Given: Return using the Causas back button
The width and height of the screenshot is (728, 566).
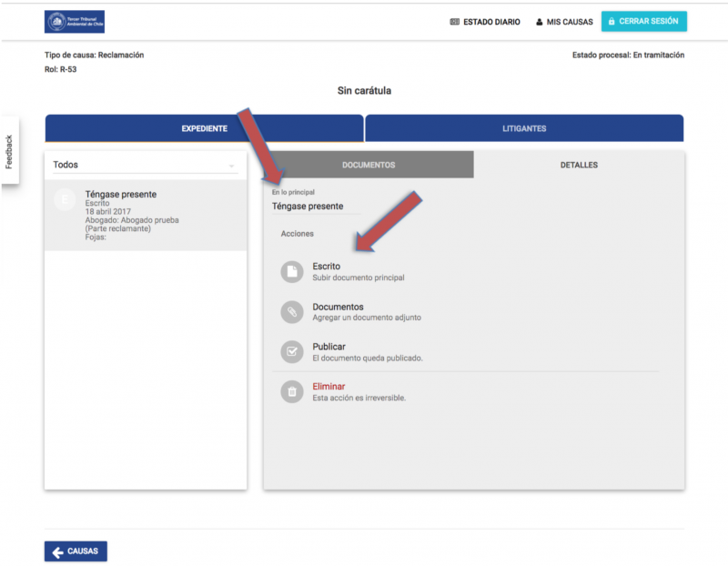Looking at the screenshot, I should [76, 551].
